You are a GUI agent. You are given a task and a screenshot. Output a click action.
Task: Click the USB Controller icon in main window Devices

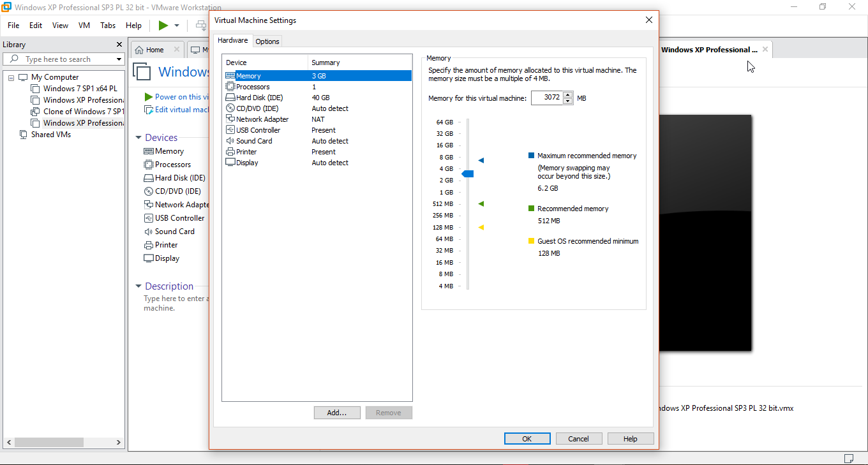(149, 218)
